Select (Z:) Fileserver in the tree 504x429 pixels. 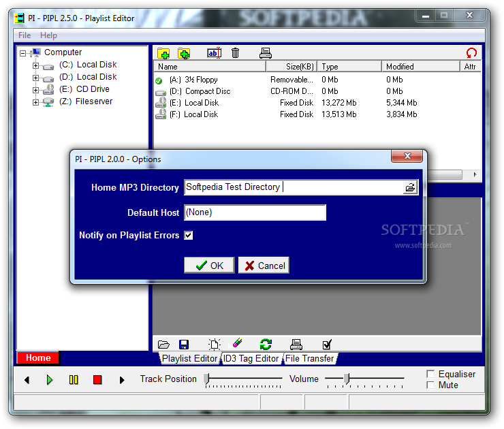pyautogui.click(x=86, y=101)
